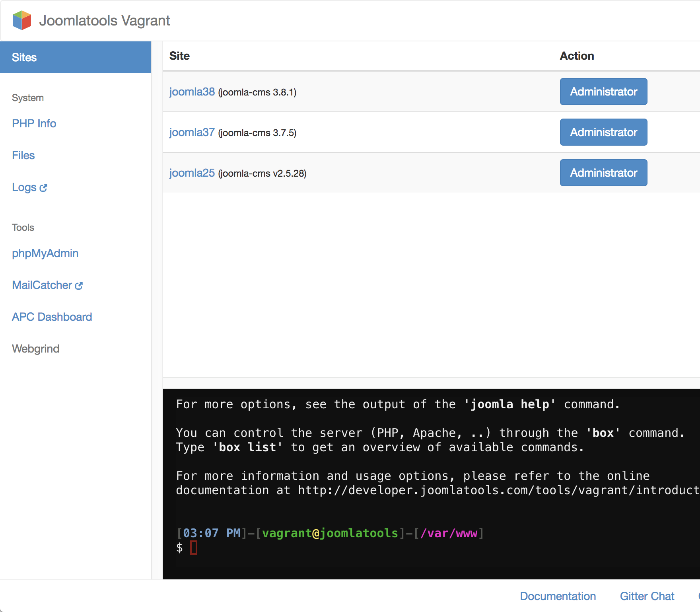This screenshot has width=700, height=612.
Task: Open the joomla37 site link
Action: [192, 132]
